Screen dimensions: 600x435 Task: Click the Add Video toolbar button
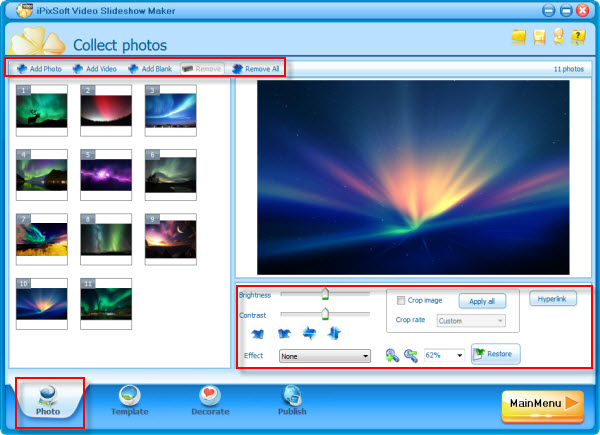(x=95, y=69)
